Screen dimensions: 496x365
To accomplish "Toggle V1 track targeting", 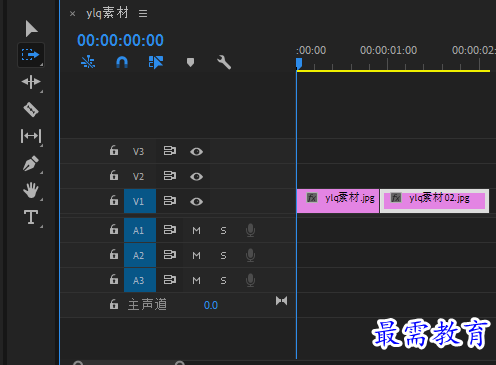I will [x=140, y=201].
